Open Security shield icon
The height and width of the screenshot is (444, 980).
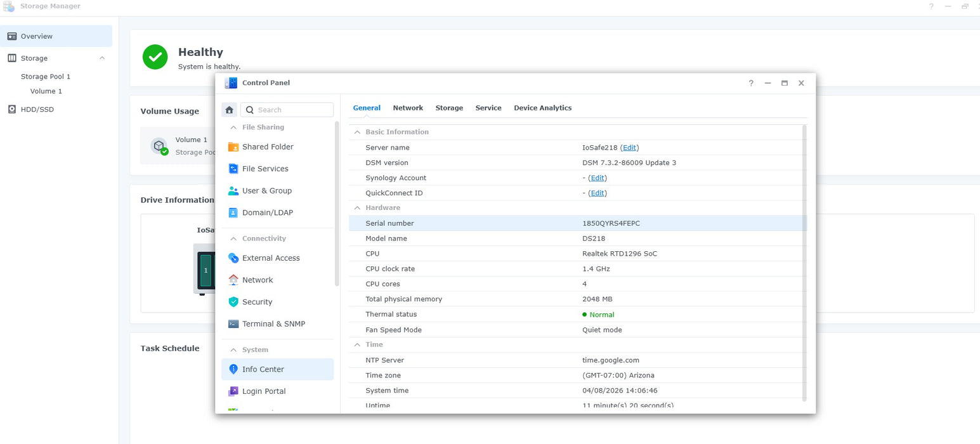tap(233, 302)
